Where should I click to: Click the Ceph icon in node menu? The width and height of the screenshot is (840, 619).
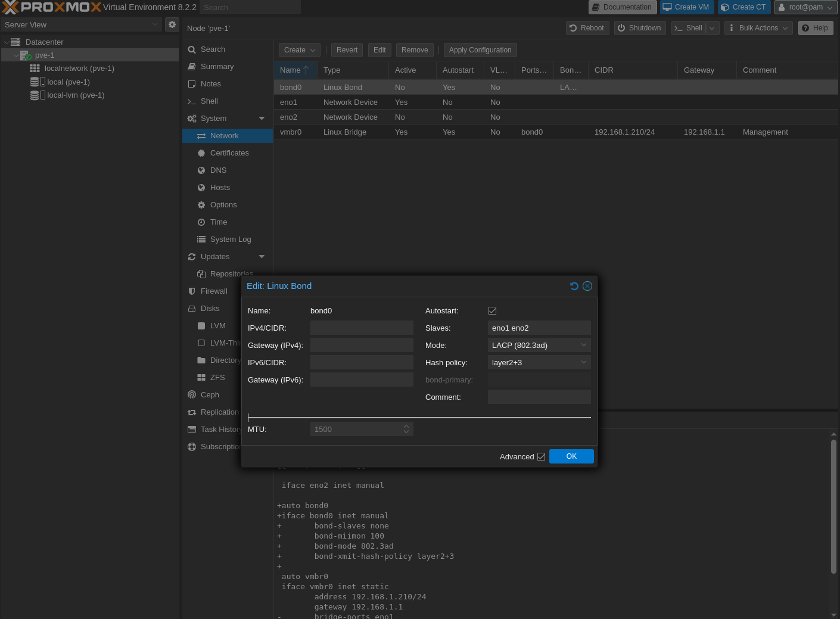[x=192, y=395]
